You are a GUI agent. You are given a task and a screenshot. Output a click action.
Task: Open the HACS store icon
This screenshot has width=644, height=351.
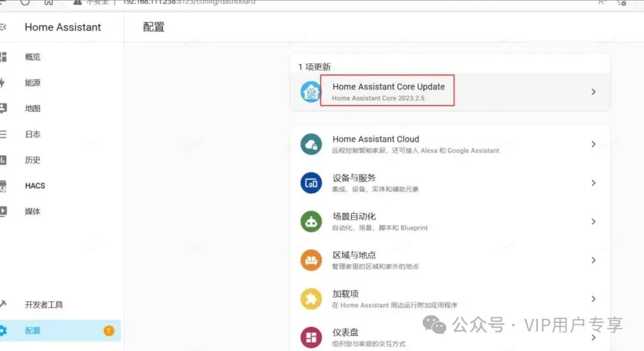4,186
